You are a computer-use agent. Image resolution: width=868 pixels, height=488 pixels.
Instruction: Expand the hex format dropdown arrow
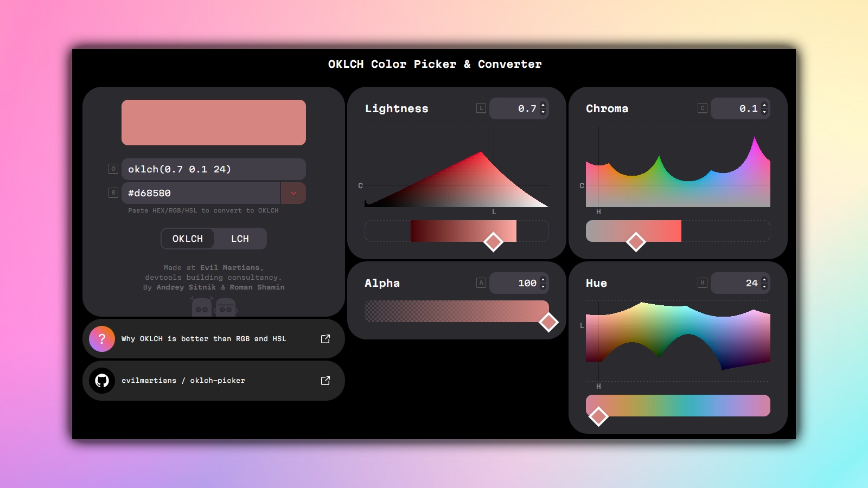click(293, 193)
